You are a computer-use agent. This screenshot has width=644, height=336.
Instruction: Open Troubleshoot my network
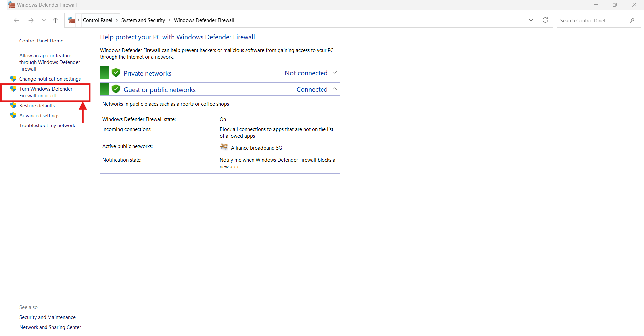click(47, 126)
